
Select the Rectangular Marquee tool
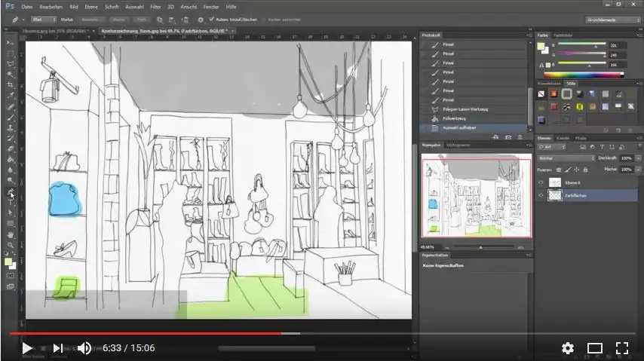[x=11, y=54]
